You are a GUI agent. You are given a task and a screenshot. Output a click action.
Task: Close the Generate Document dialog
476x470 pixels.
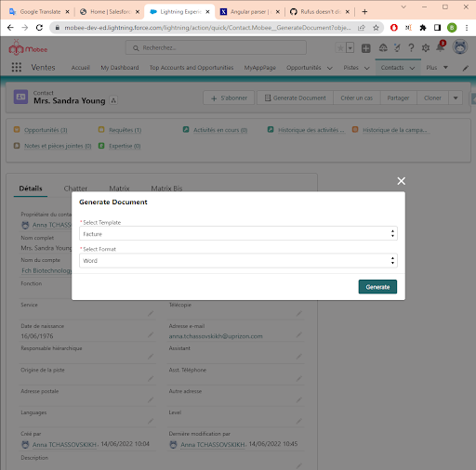(402, 181)
